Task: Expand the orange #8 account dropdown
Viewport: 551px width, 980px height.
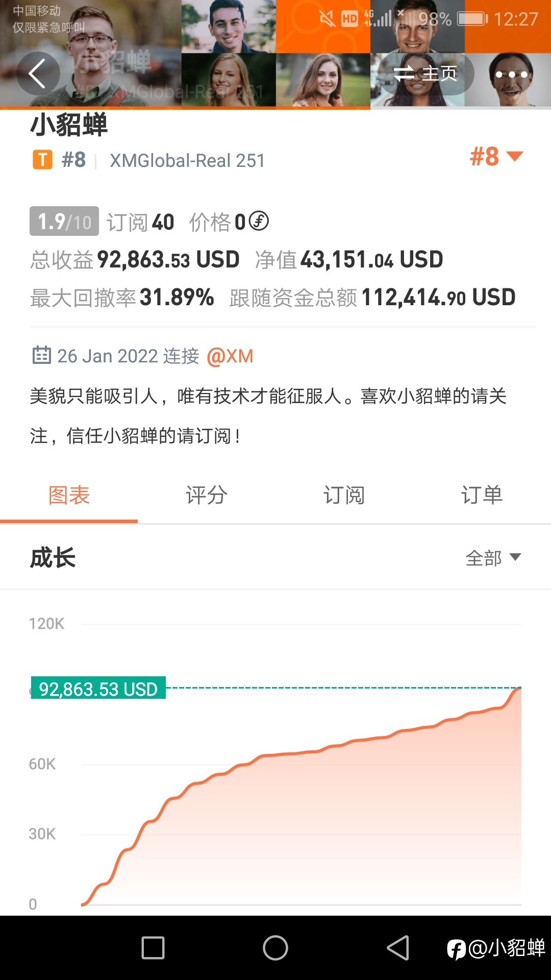Action: coord(496,156)
